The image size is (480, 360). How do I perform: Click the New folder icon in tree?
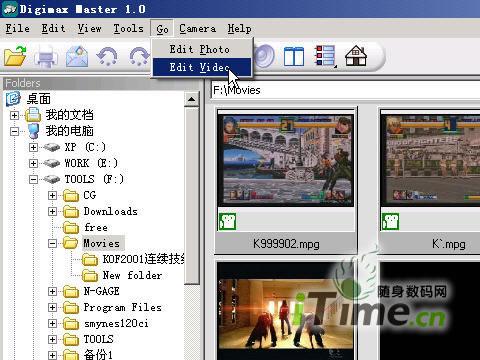tap(90, 276)
